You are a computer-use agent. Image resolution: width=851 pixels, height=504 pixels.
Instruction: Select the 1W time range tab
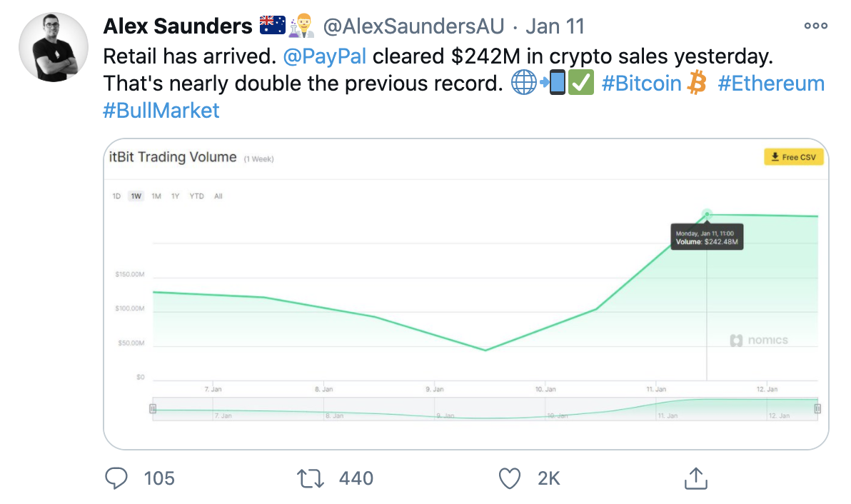pyautogui.click(x=136, y=196)
